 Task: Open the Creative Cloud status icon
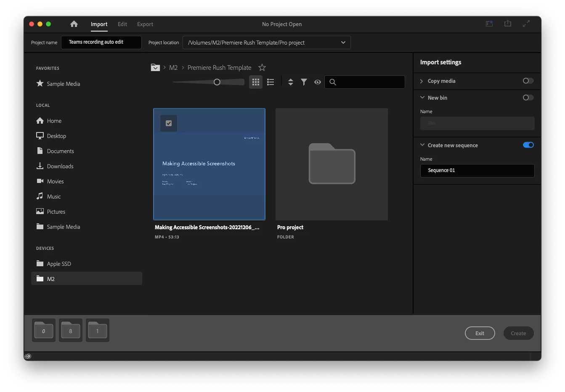pyautogui.click(x=28, y=356)
